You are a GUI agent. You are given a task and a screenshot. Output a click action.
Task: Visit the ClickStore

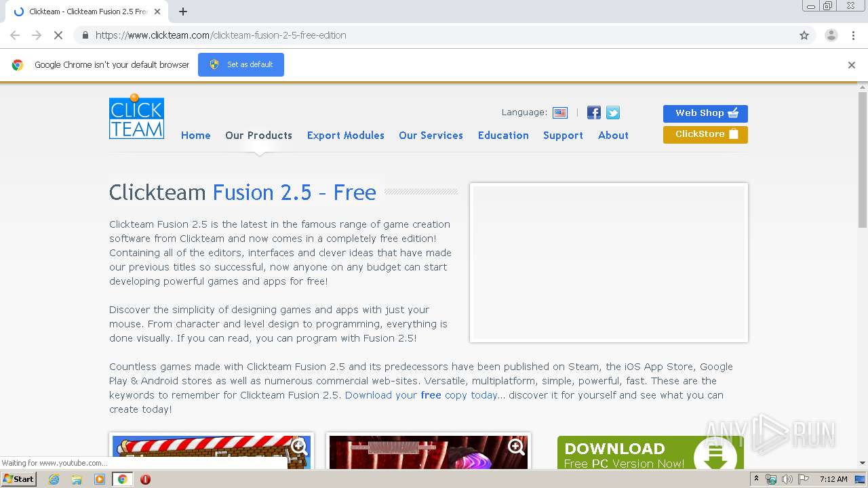705,134
